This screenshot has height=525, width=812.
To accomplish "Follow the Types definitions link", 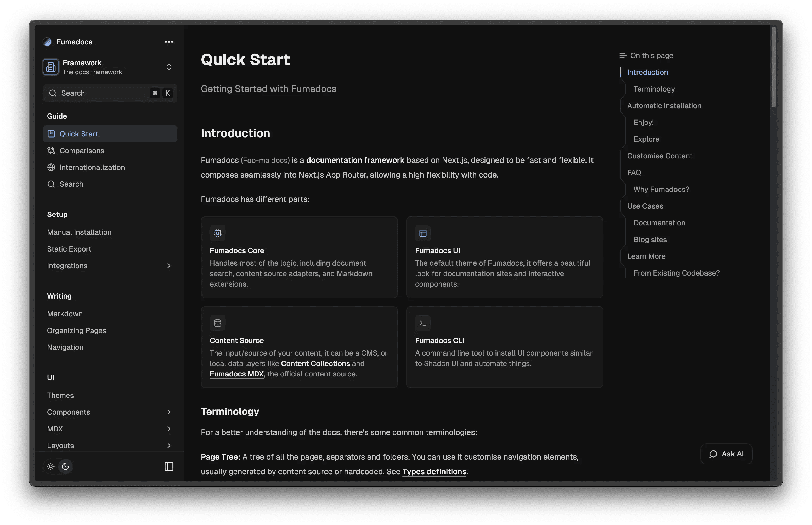I will pyautogui.click(x=434, y=471).
